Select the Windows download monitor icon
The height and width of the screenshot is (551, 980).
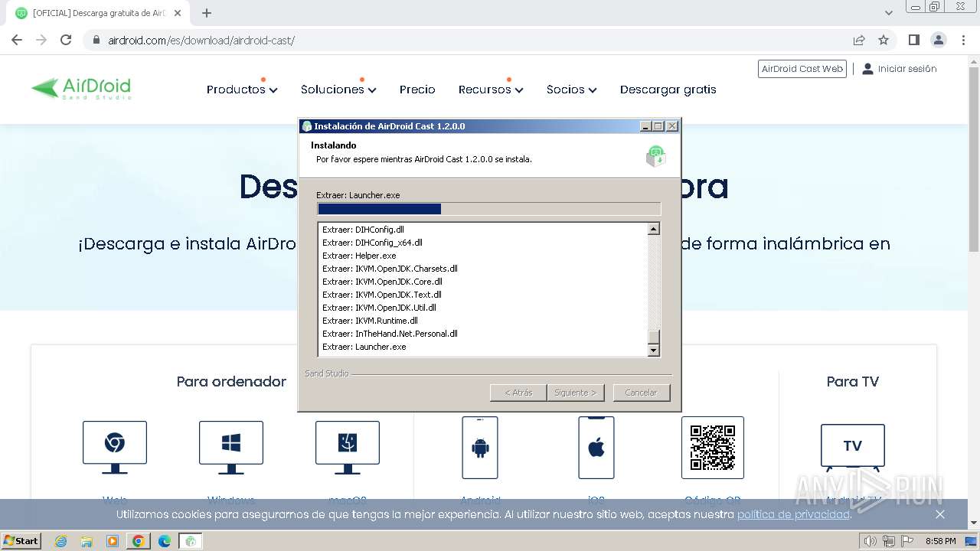[231, 448]
